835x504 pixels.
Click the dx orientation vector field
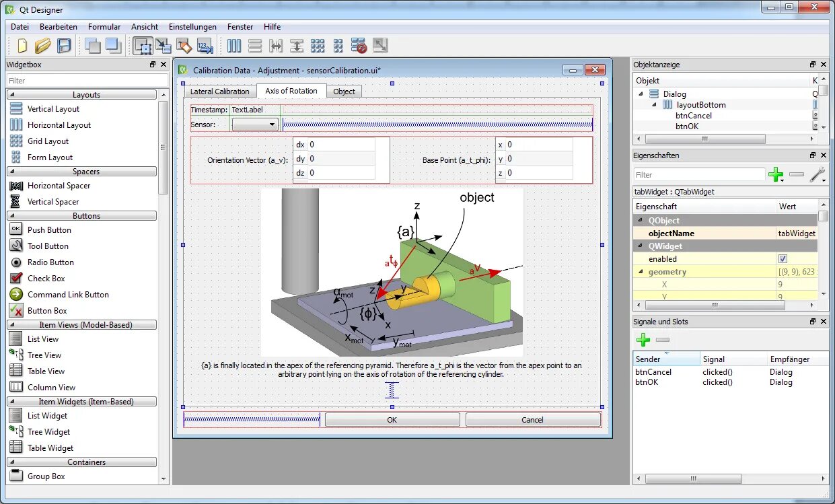(341, 145)
